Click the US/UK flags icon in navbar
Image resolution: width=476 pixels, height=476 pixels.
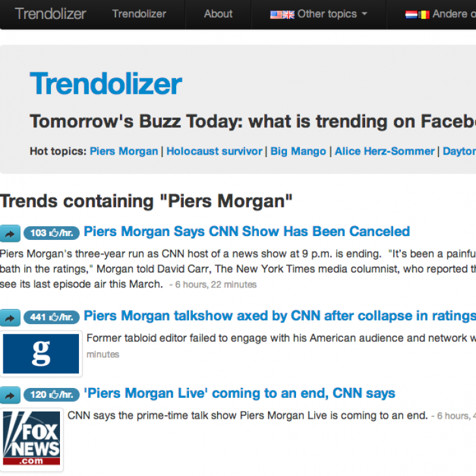tap(282, 14)
